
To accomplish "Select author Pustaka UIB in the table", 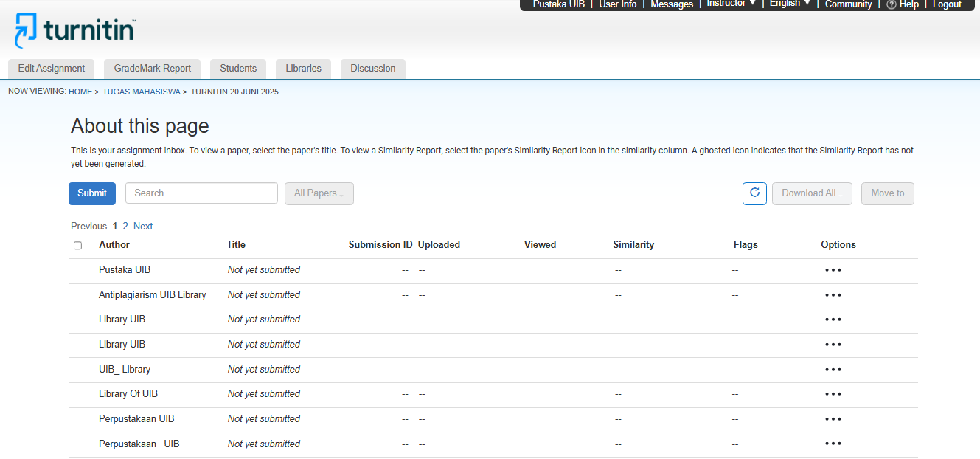I will (125, 270).
